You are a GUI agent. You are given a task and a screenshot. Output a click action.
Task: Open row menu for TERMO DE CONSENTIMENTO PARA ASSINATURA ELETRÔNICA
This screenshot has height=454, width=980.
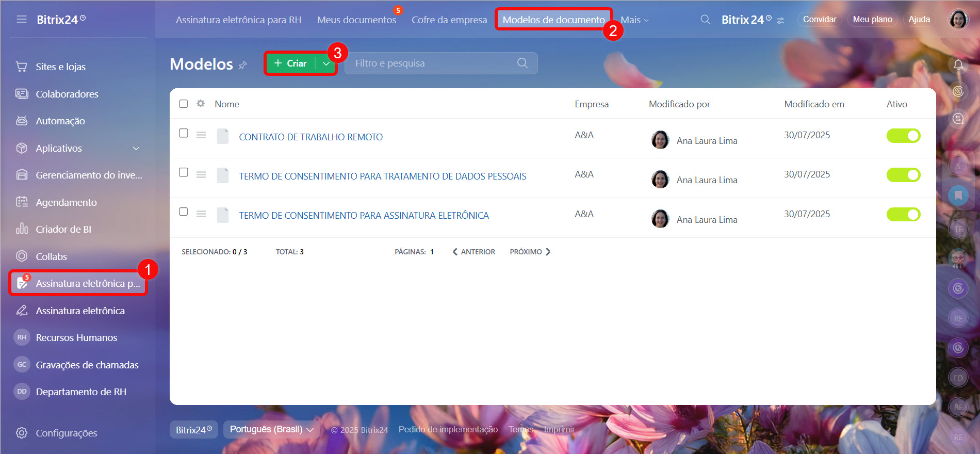[201, 214]
